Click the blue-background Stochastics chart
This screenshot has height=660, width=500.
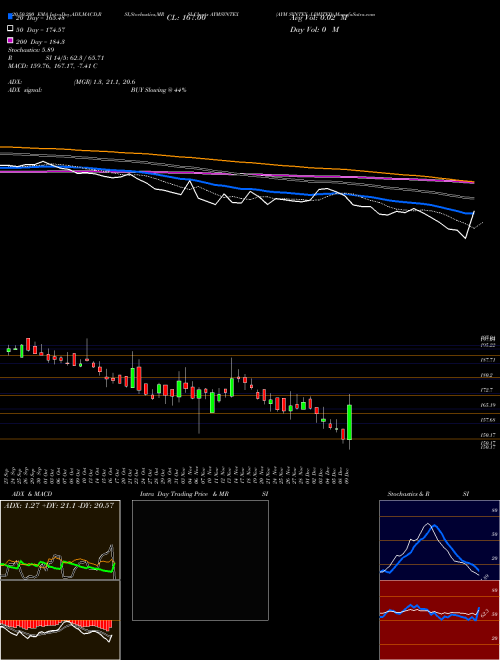click(439, 540)
